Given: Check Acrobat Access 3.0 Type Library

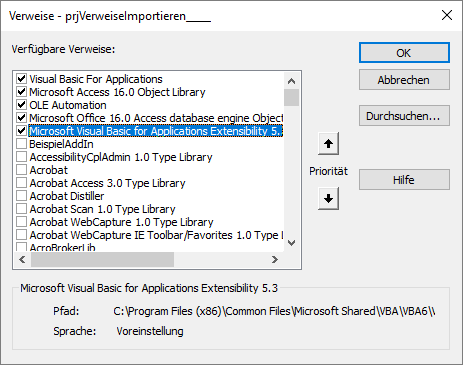Looking at the screenshot, I should [22, 183].
